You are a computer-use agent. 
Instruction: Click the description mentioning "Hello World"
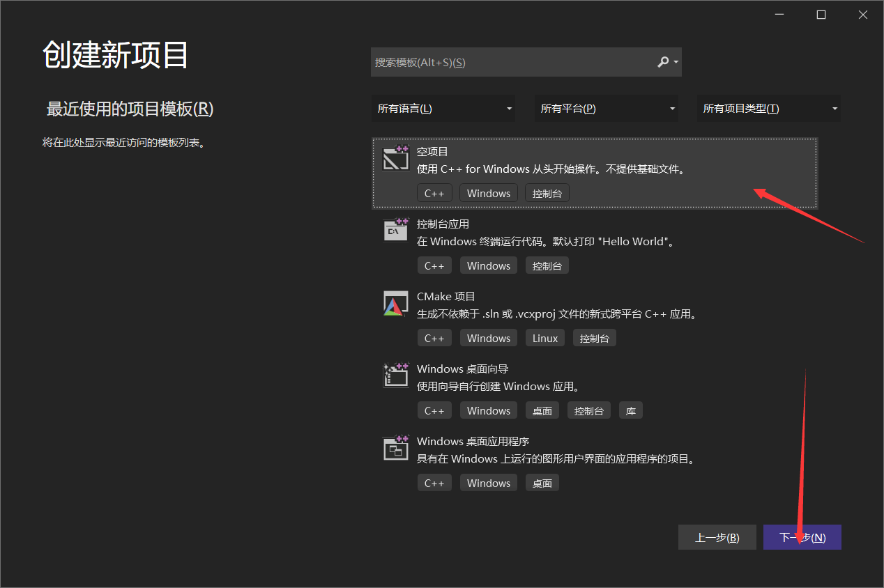point(546,242)
